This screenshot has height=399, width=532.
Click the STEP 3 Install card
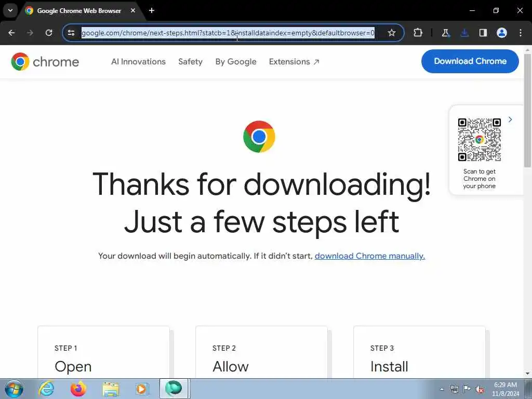pyautogui.click(x=419, y=352)
